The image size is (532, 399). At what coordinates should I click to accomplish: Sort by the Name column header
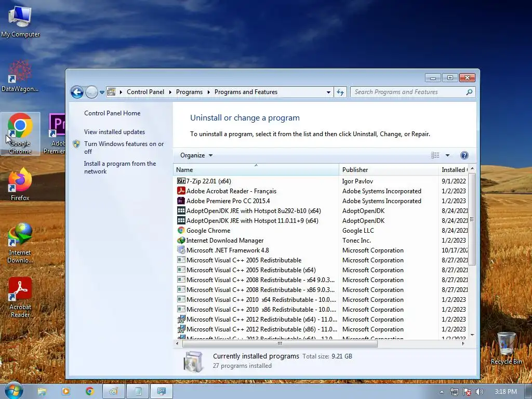coord(256,170)
